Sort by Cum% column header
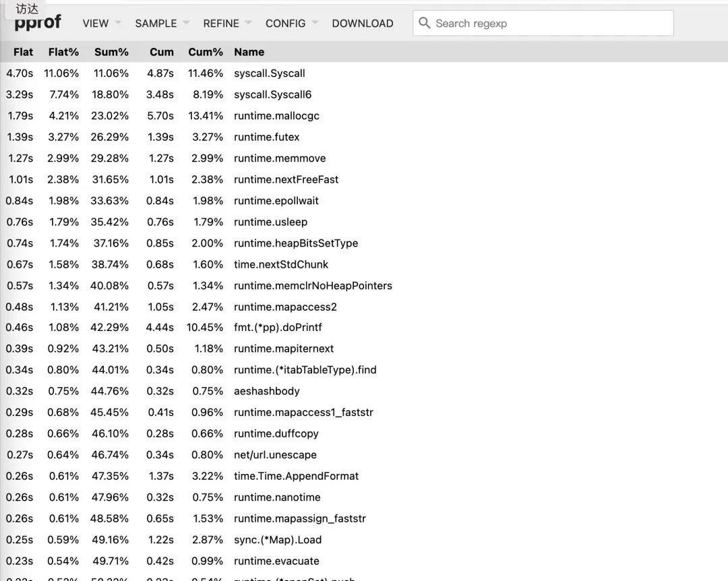This screenshot has width=728, height=581. (206, 52)
